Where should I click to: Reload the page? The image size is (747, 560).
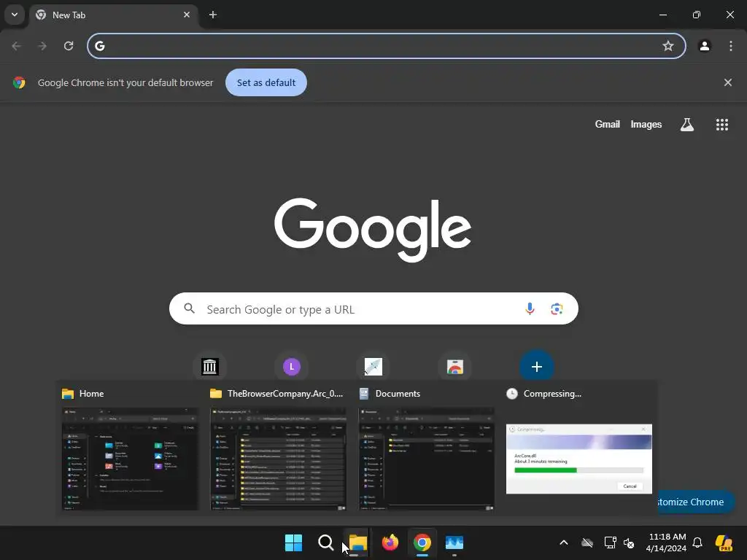[x=69, y=46]
